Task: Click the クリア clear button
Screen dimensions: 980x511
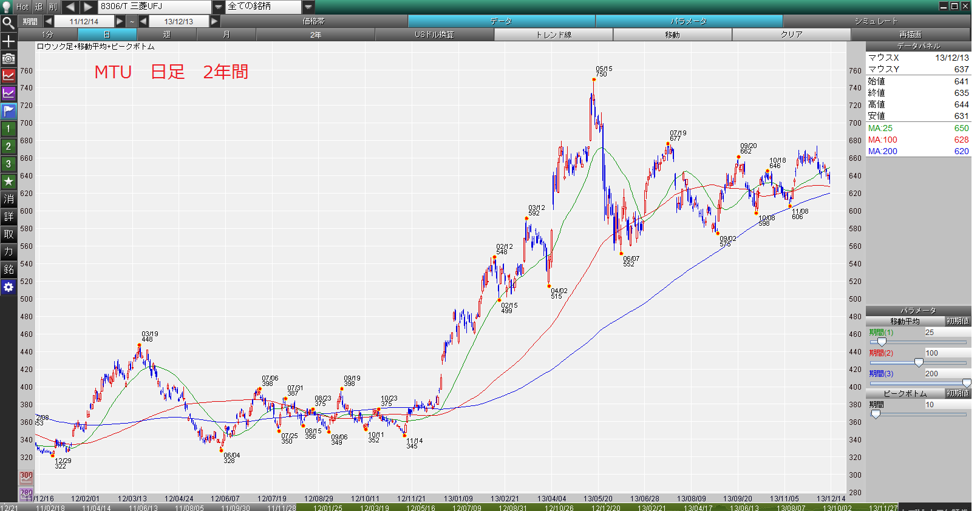Action: click(792, 35)
